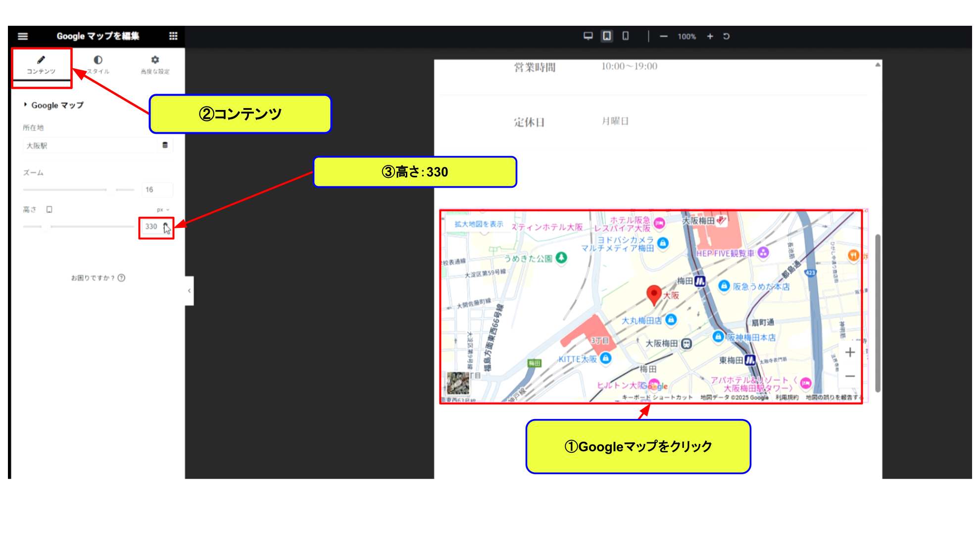Click the 大丸梅田店 marker
The width and height of the screenshot is (980, 535).
(671, 320)
